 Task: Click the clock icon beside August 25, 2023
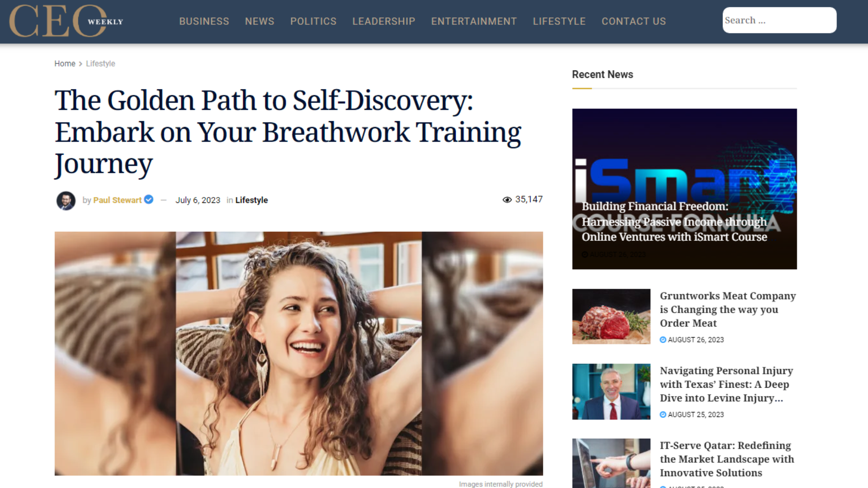point(663,415)
